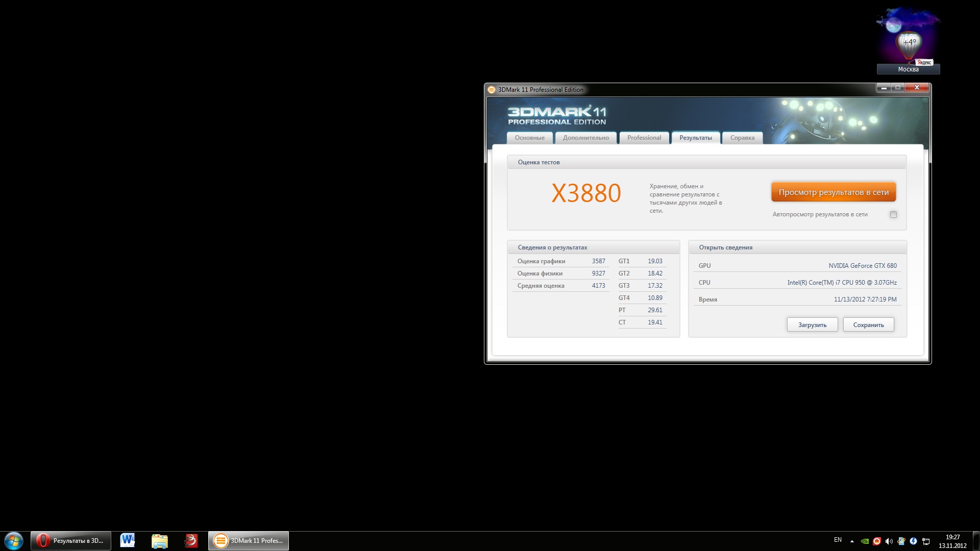Open the Windows Start menu orb
The width and height of the screenshot is (980, 551).
point(14,541)
